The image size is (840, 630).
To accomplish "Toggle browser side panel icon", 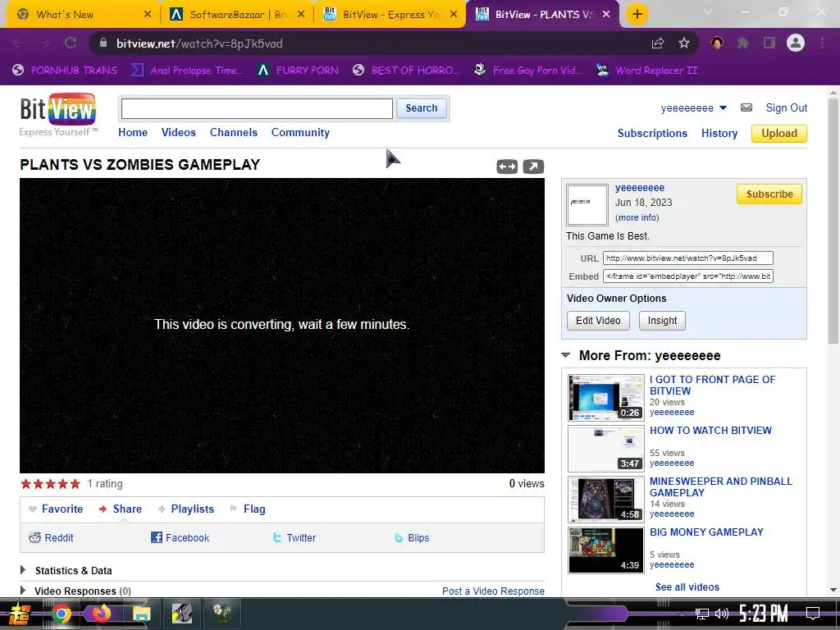I will click(769, 43).
